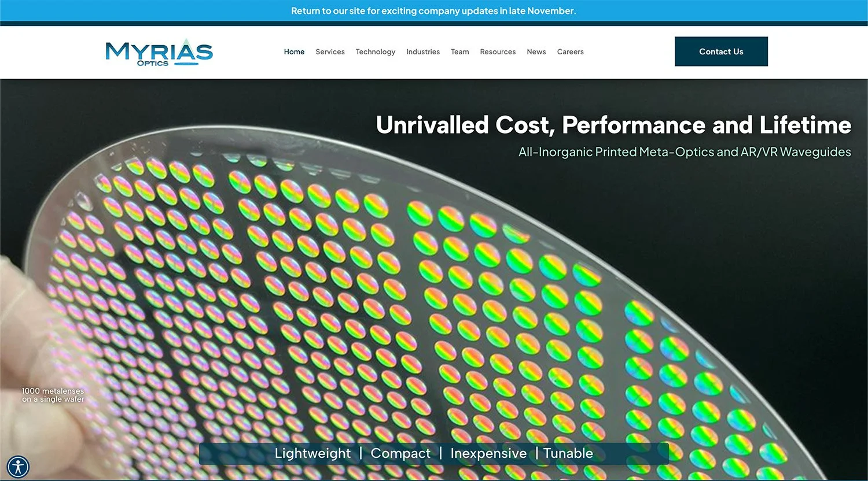Click the word 'Compact' in the bottom bar

tap(400, 453)
